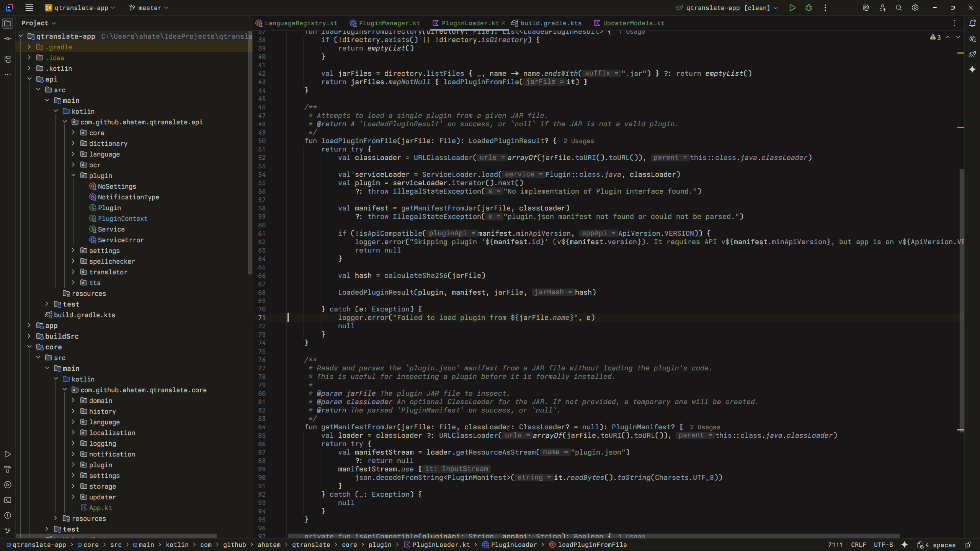
Task: Open the master branch dropdown
Action: tap(149, 8)
